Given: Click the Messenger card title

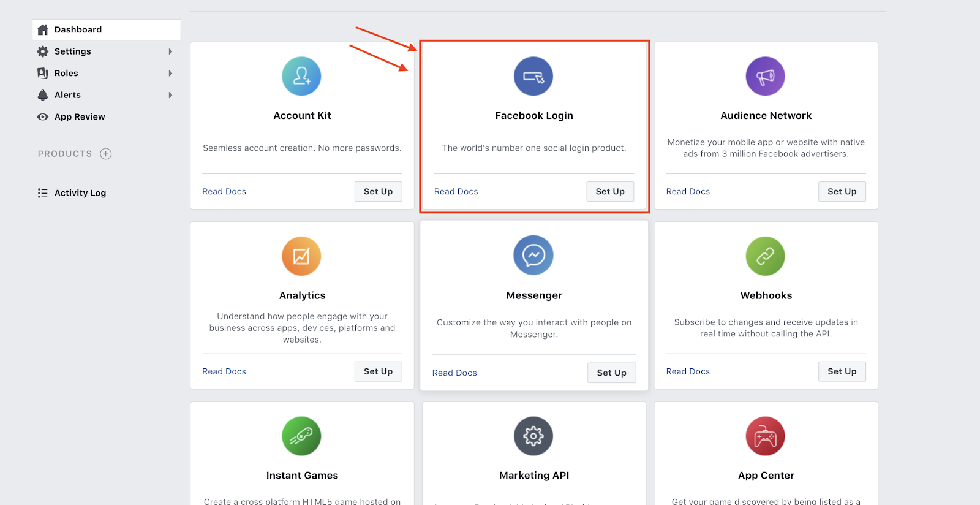Looking at the screenshot, I should point(534,295).
